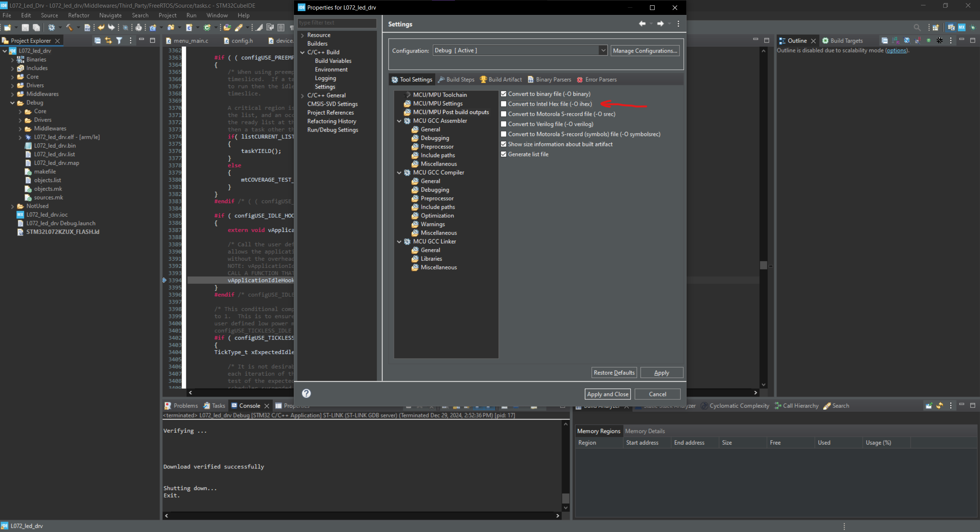Click the Build hammer toolbar icon
This screenshot has height=532, width=980.
pos(69,27)
